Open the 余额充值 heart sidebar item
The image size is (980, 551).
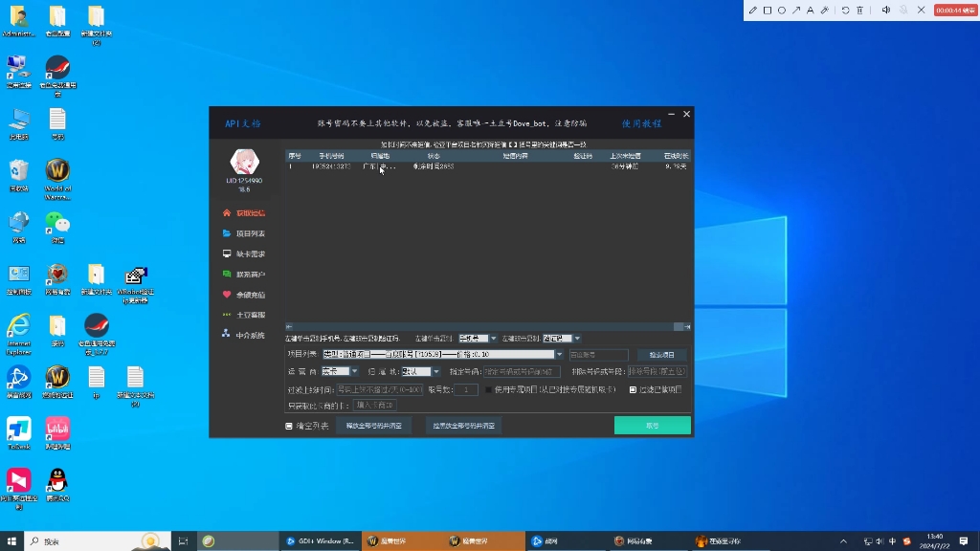tap(244, 295)
